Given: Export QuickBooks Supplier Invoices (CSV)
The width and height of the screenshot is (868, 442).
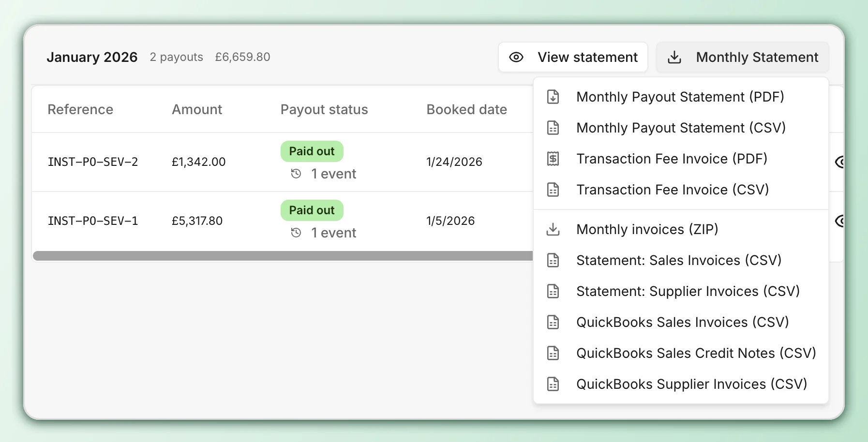Looking at the screenshot, I should 681,384.
